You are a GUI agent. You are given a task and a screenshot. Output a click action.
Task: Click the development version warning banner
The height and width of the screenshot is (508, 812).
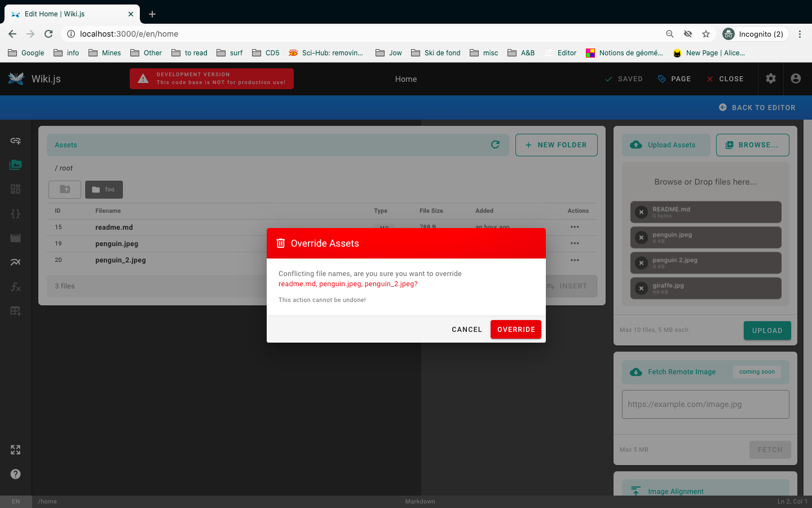[211, 78]
